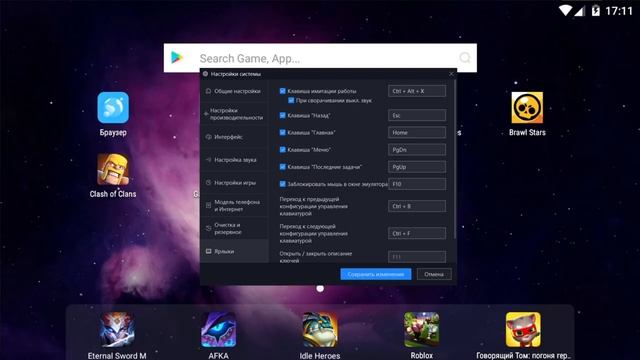Click the F11 hotkey field
This screenshot has width=640, height=360.
click(417, 257)
